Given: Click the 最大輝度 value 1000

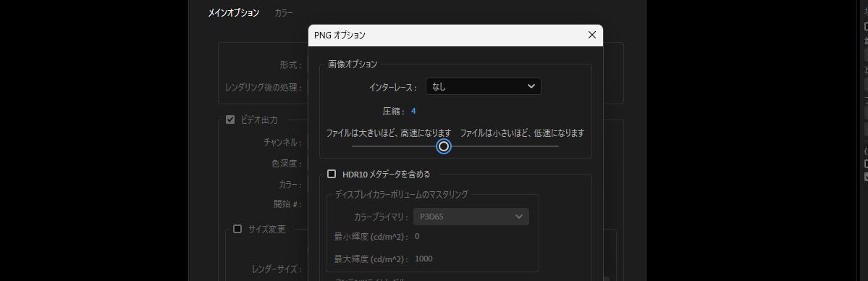Looking at the screenshot, I should tap(424, 259).
